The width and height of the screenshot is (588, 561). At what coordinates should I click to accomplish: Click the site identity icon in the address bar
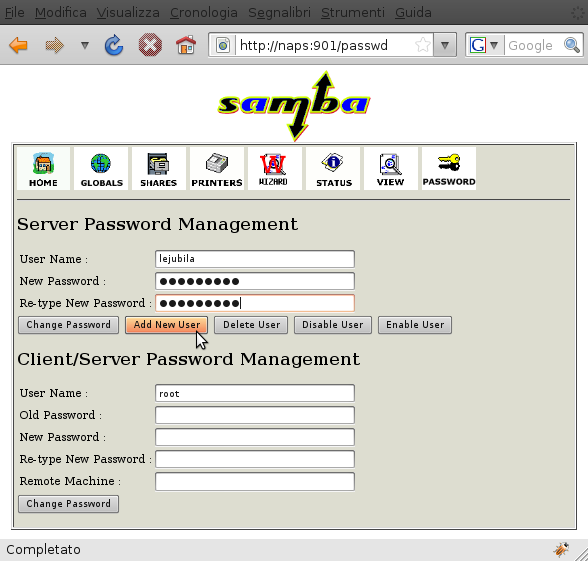pos(223,45)
